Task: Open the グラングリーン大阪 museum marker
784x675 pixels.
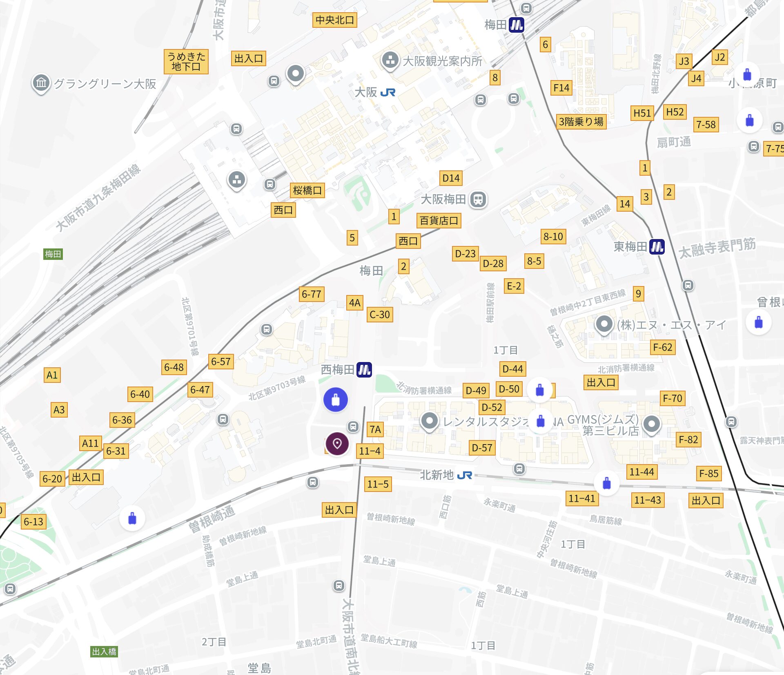Action: pyautogui.click(x=41, y=84)
